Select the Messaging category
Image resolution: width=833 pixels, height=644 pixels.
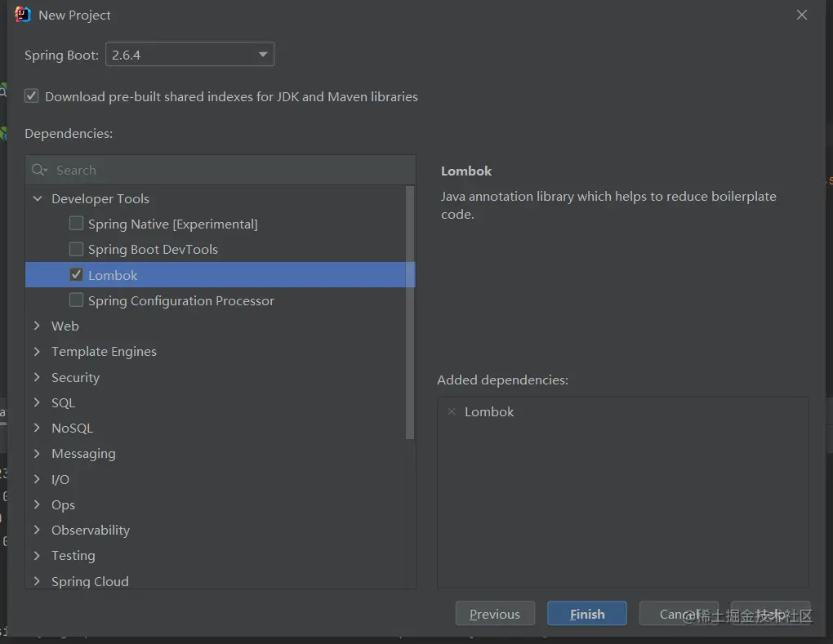click(x=83, y=453)
